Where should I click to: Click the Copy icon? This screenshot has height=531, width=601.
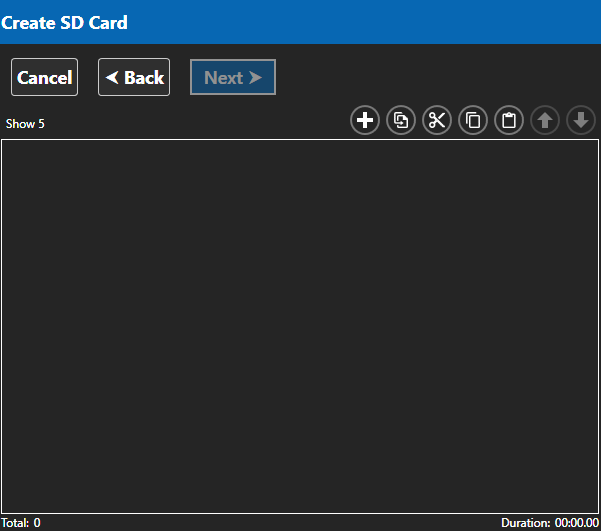[x=473, y=120]
